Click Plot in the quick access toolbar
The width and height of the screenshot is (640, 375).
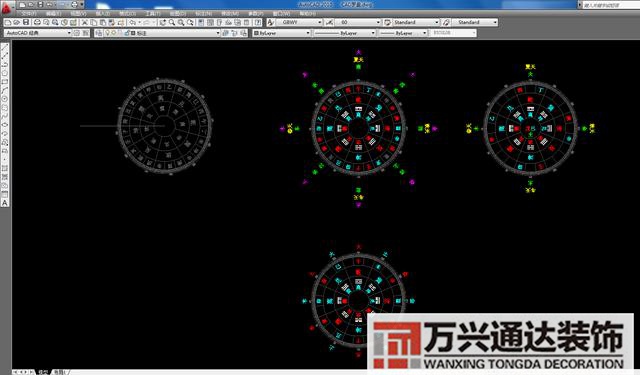coord(74,4)
